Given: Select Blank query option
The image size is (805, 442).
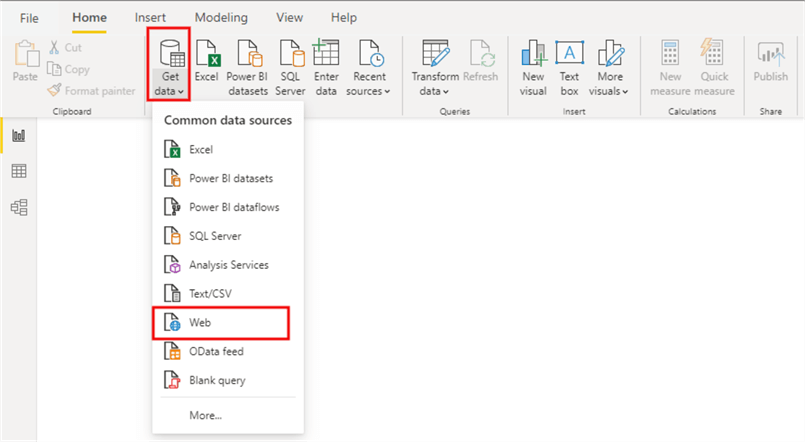Looking at the screenshot, I should point(228,380).
